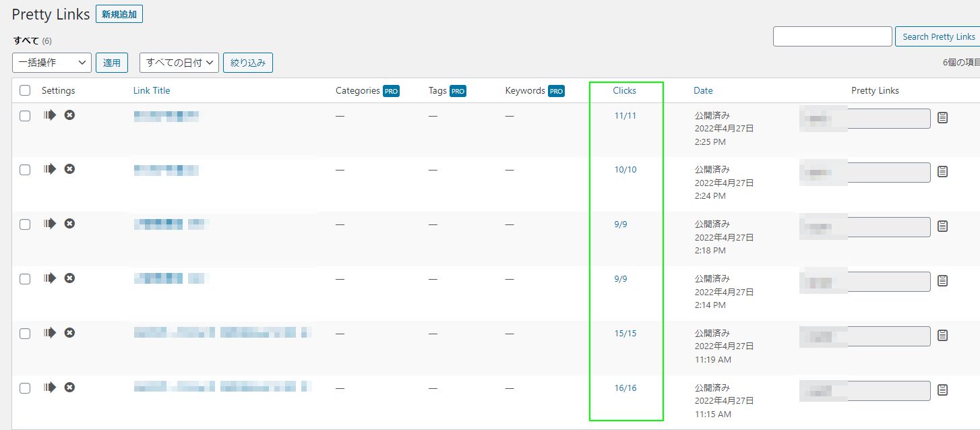
Task: Click the Pretty Links column header
Action: (875, 90)
